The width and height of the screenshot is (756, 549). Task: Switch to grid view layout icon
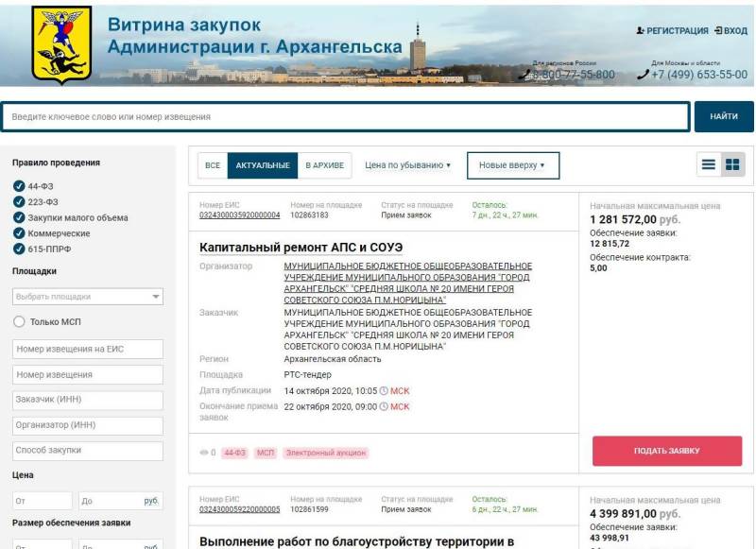(732, 164)
